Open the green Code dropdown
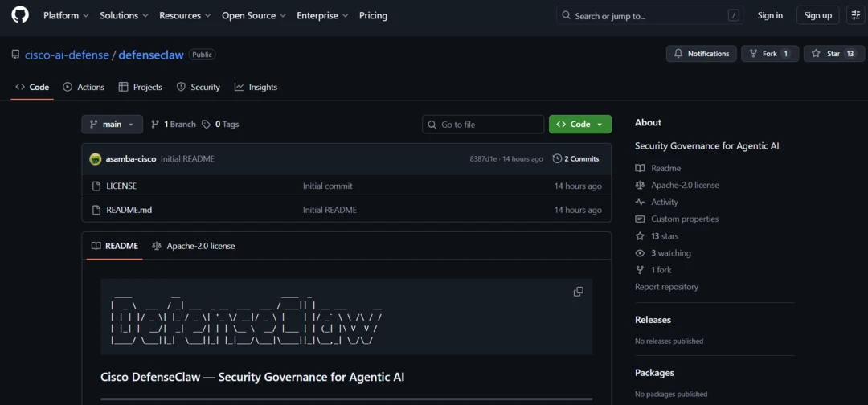Screen dimensions: 868x405 (579, 125)
